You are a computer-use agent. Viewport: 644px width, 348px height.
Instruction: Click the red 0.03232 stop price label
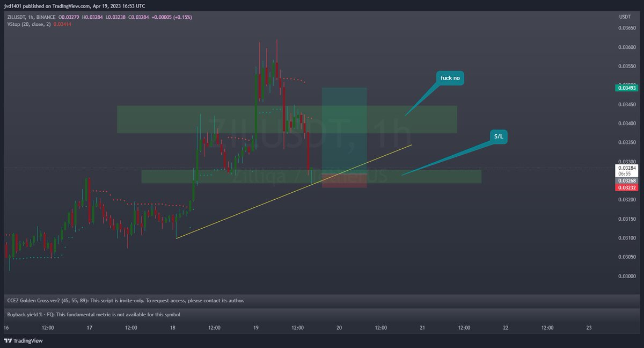[x=626, y=188]
